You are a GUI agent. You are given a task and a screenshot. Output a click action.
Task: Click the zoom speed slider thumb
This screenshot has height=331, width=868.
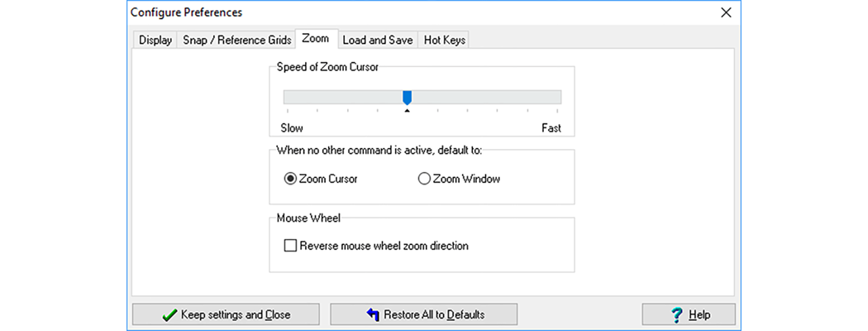click(407, 98)
